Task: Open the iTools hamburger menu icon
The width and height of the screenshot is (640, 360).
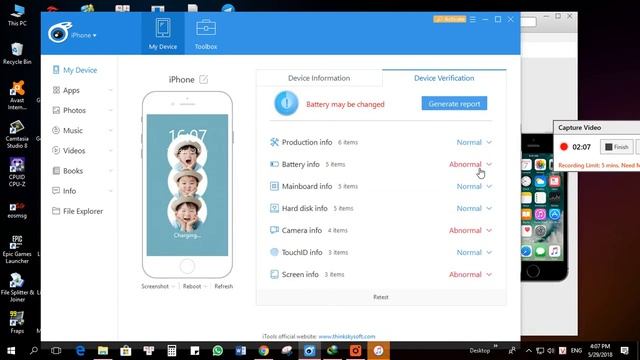Action: (473, 19)
